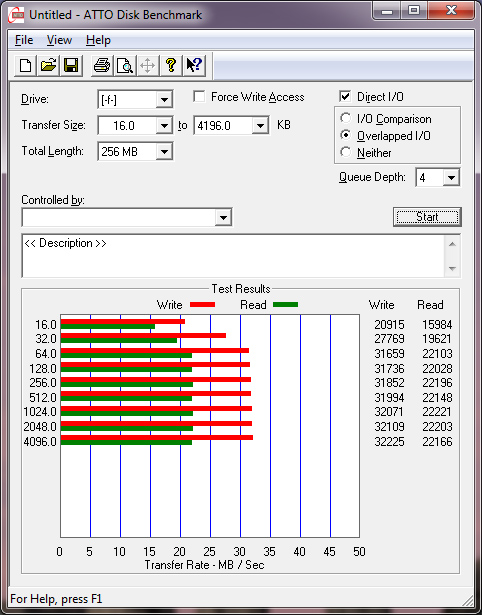
Task: Expand the Transfer Size start dropdown 16.0
Action: (164, 126)
